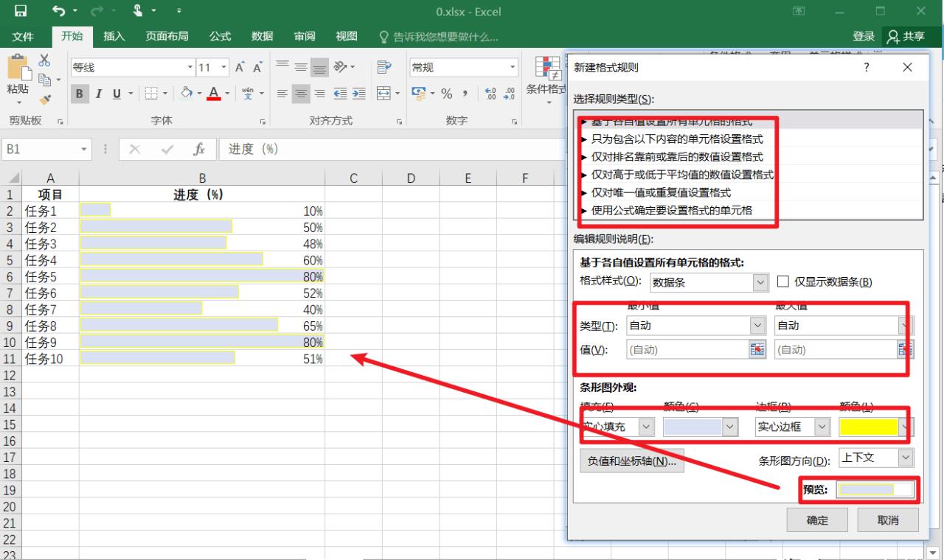Viewport: 944px width, 560px height.
Task: Center text horizontally in cell
Action: [301, 94]
